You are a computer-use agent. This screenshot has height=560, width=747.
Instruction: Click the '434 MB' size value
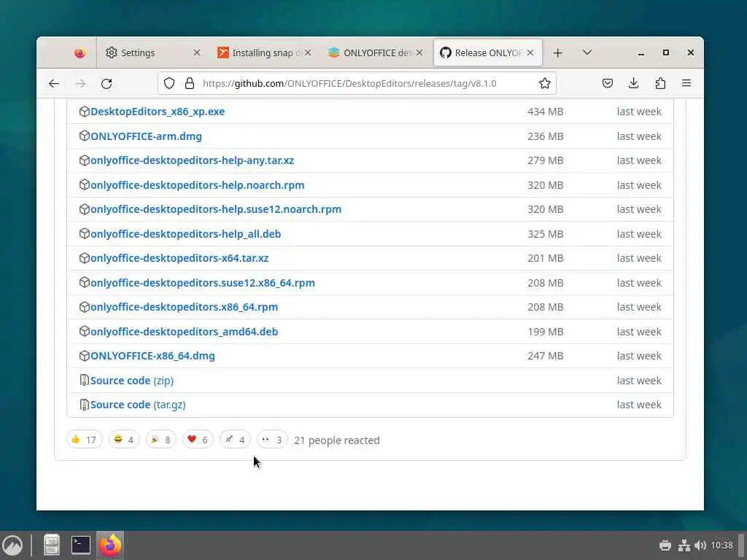pos(546,112)
